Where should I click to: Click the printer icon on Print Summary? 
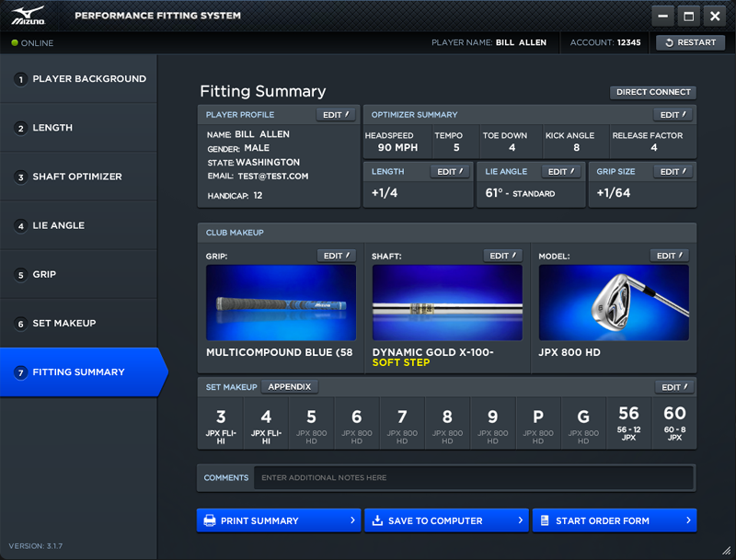coord(210,520)
